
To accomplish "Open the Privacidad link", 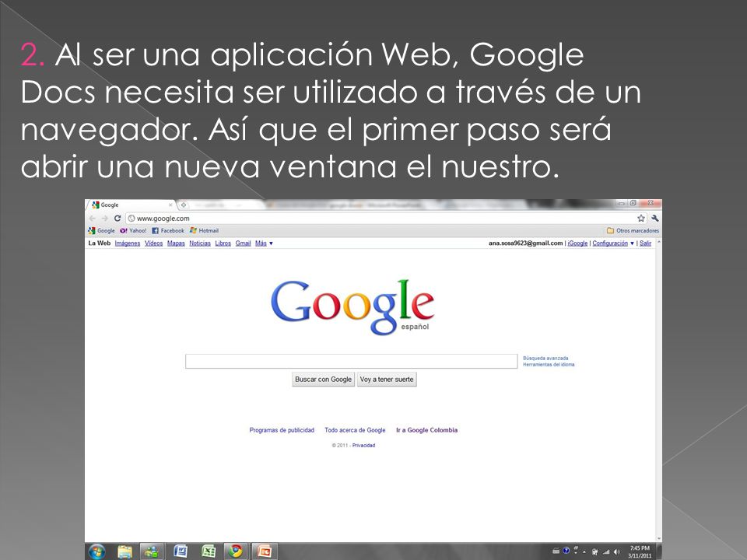I will [363, 445].
